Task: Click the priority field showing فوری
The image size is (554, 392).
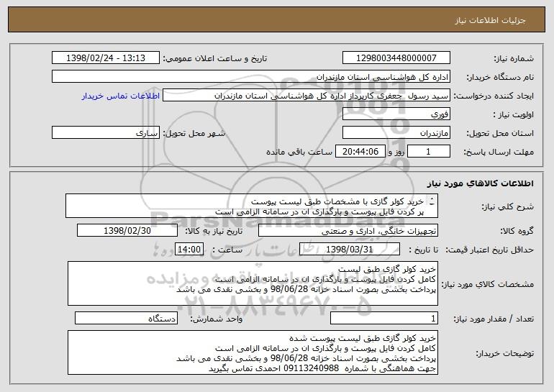Action: pos(396,114)
